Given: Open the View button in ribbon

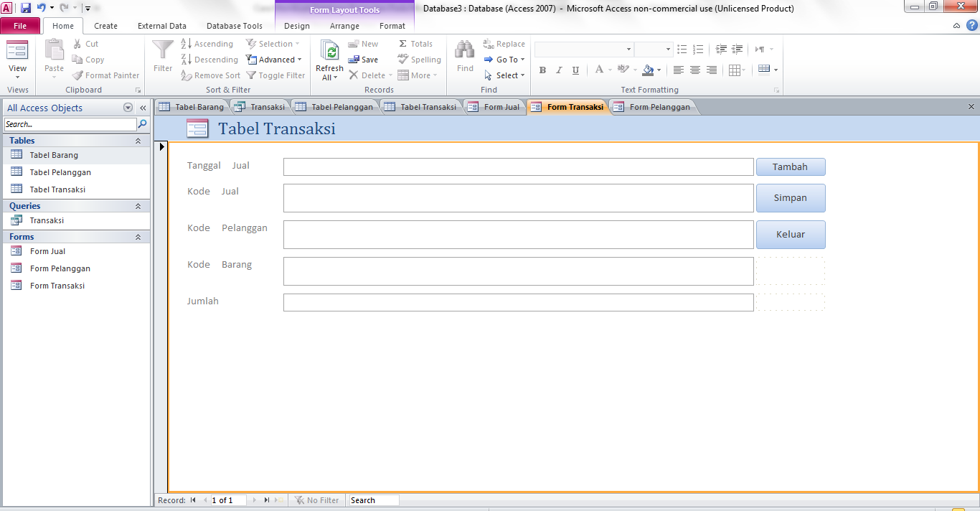Looking at the screenshot, I should pos(17,61).
